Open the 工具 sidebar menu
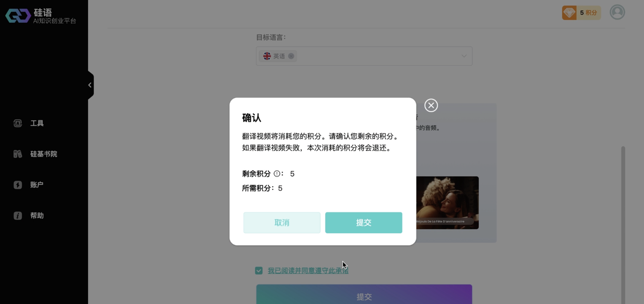 tap(37, 123)
